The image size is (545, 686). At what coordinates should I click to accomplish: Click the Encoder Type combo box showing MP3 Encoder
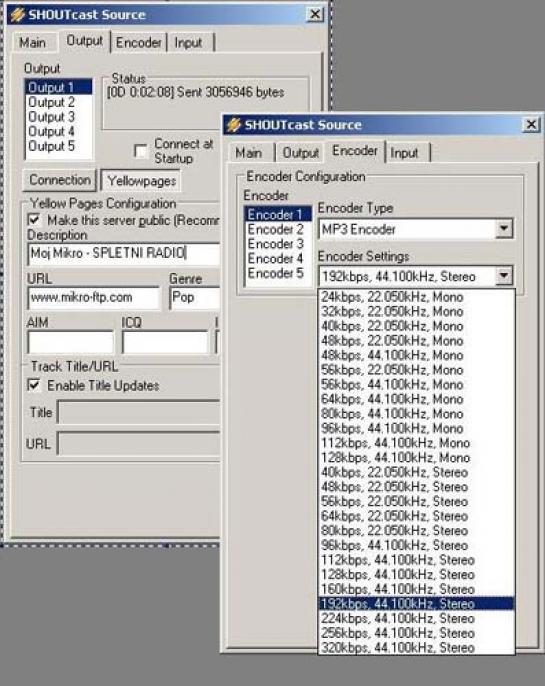click(416, 229)
